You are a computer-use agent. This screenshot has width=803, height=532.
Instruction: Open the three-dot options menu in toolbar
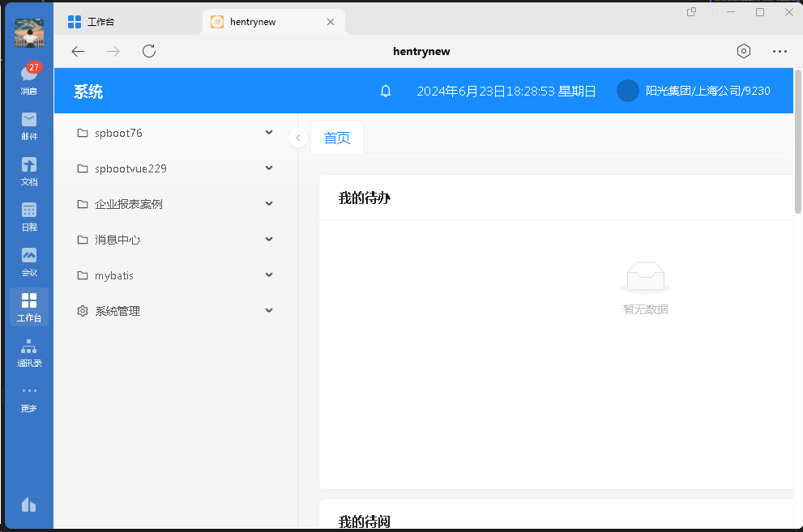(x=780, y=51)
